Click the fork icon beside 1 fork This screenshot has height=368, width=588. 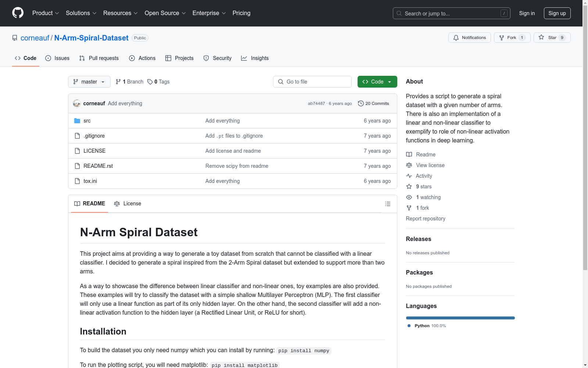tap(409, 208)
